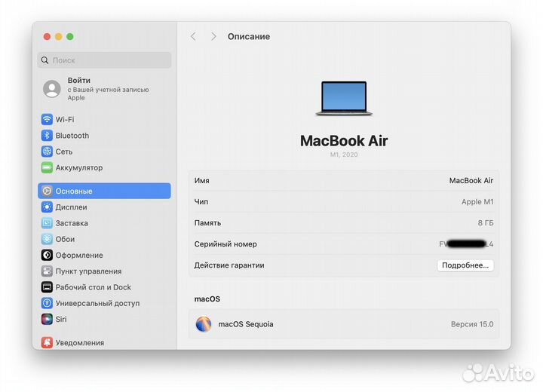Click the search magnifier icon
543x392 pixels.
(44, 60)
